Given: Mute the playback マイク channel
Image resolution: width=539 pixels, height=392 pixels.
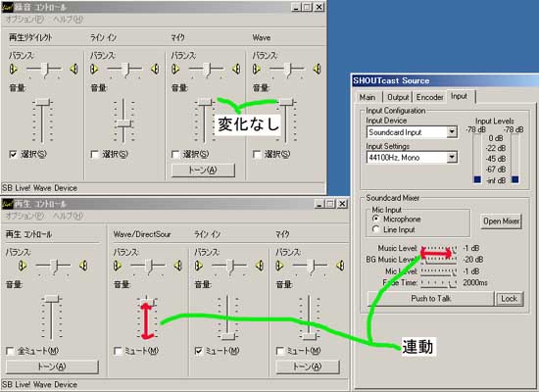Looking at the screenshot, I should (x=280, y=351).
